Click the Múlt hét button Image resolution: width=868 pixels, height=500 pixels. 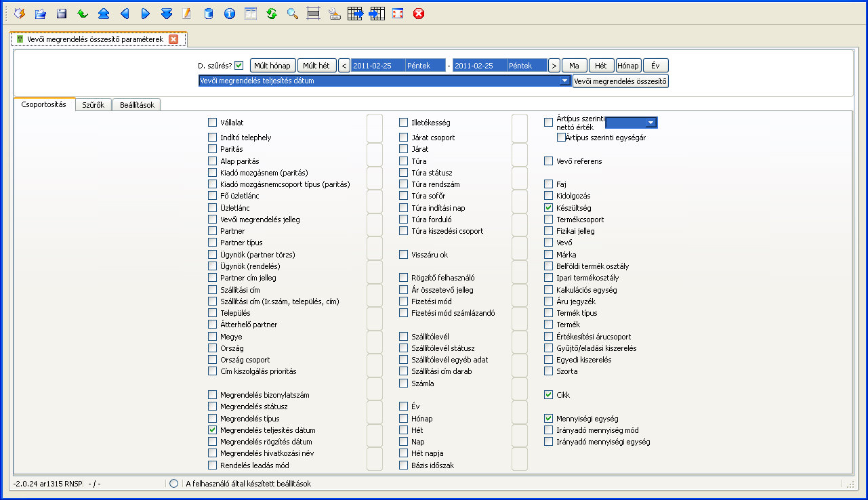[316, 66]
